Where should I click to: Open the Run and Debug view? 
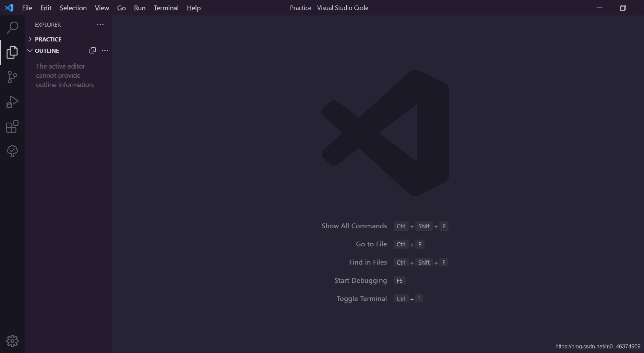click(12, 102)
